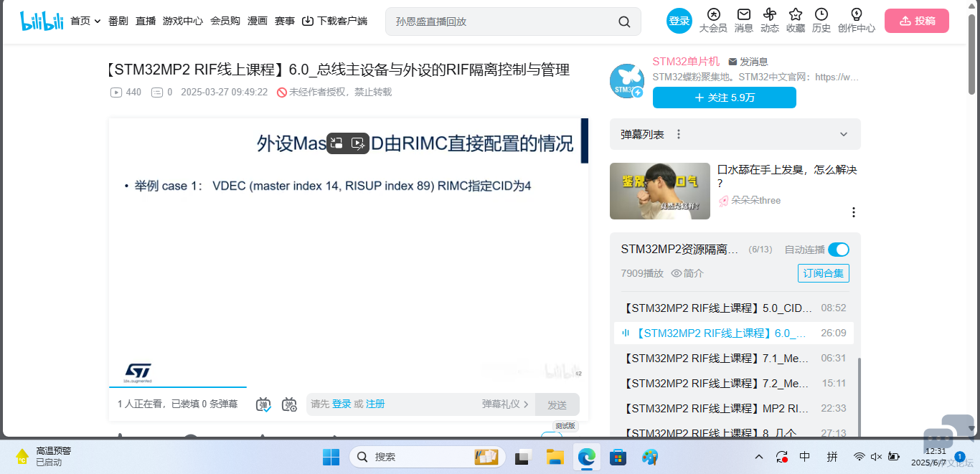Open 动态 pinwheel icon
980x474 pixels.
[x=770, y=21]
